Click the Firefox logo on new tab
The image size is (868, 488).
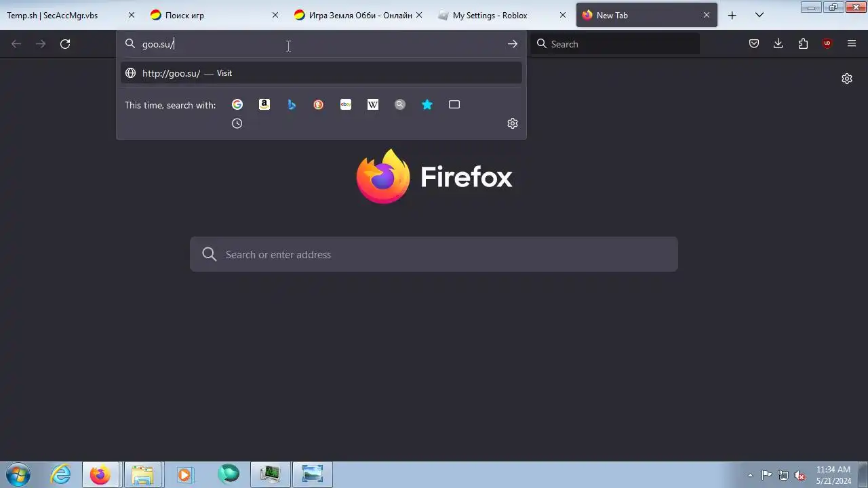tap(383, 176)
